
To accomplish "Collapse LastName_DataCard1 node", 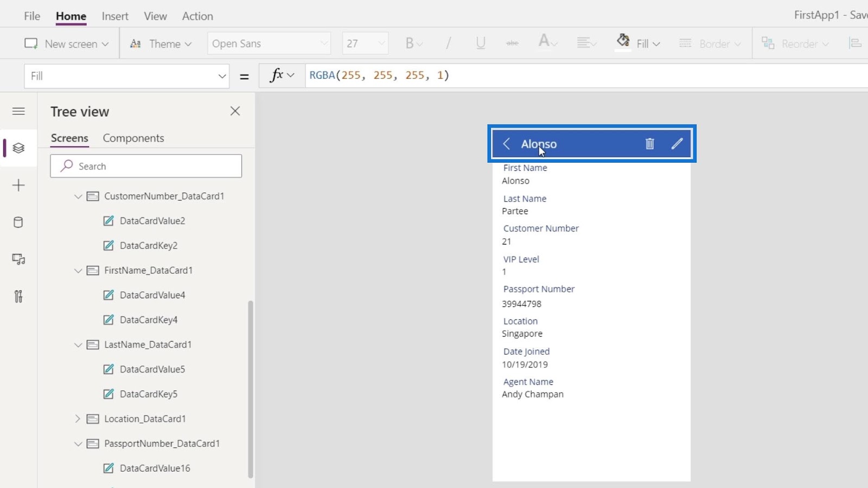I will (x=78, y=345).
